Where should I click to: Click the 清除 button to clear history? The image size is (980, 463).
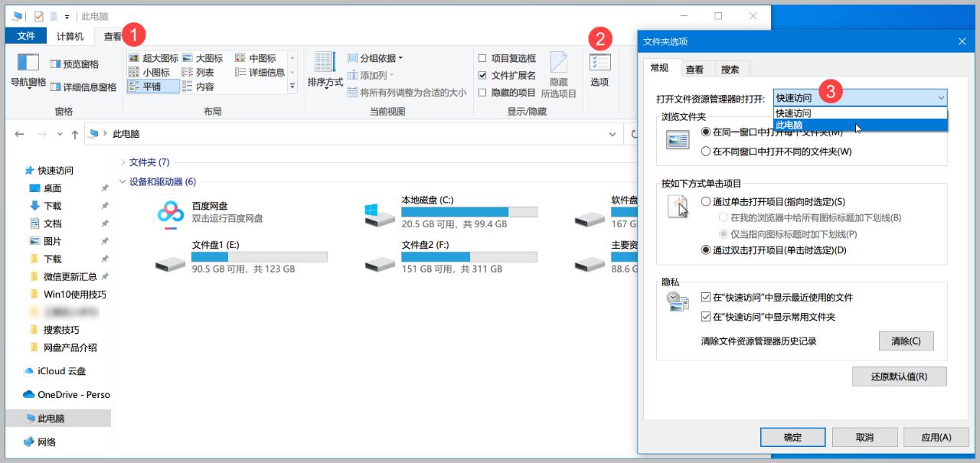(906, 341)
